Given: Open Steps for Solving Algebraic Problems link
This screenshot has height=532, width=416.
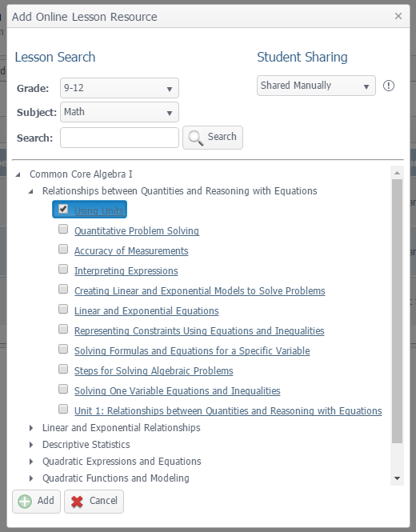Looking at the screenshot, I should coord(154,371).
